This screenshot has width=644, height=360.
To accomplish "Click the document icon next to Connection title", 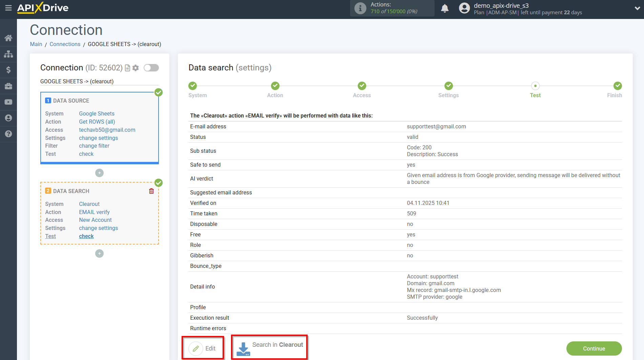I will [x=127, y=68].
